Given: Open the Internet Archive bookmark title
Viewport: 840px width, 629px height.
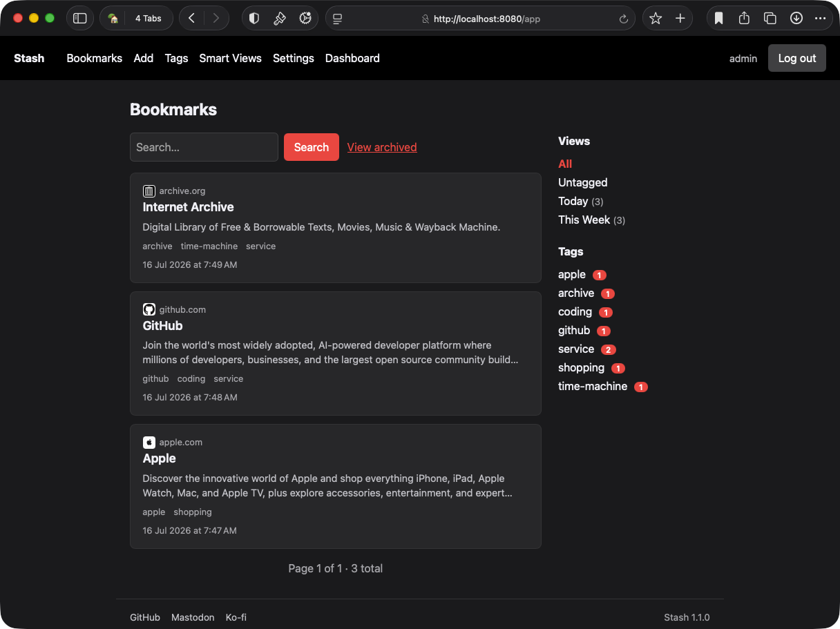Looking at the screenshot, I should (188, 207).
